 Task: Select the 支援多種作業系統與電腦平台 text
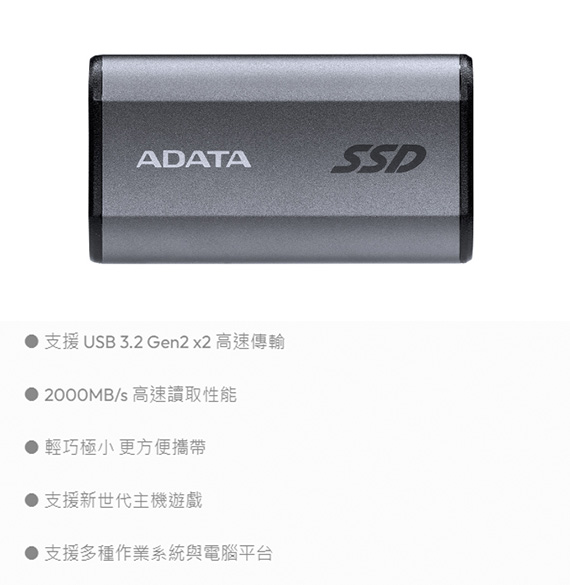click(x=159, y=553)
